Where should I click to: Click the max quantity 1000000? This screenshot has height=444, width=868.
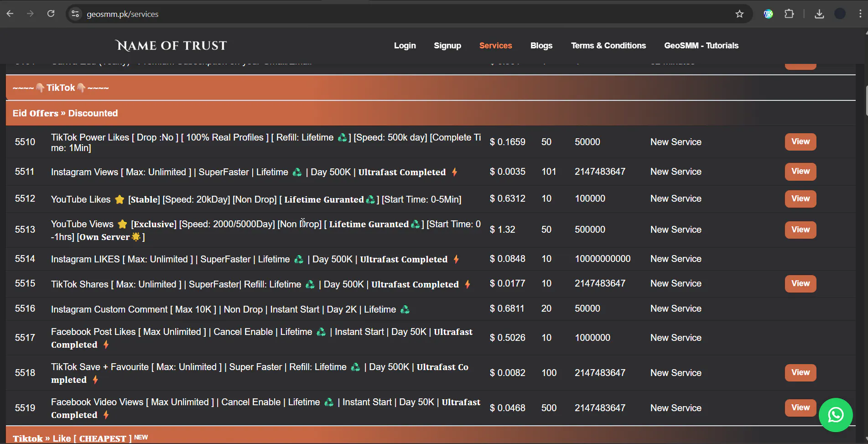pyautogui.click(x=593, y=338)
